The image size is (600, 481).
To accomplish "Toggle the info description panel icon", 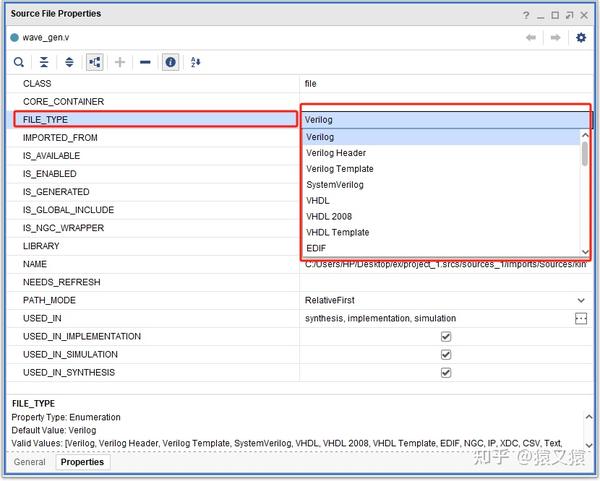I will [170, 62].
